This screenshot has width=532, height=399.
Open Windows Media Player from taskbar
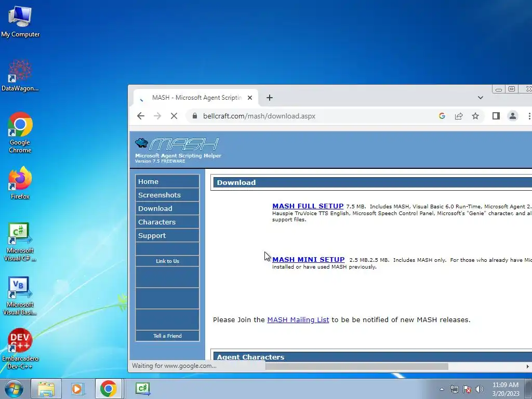77,389
